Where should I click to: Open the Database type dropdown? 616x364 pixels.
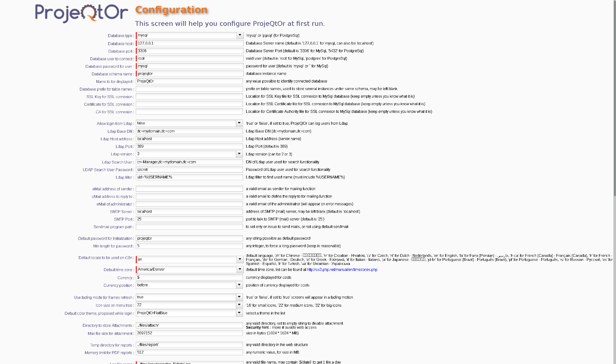tap(240, 35)
